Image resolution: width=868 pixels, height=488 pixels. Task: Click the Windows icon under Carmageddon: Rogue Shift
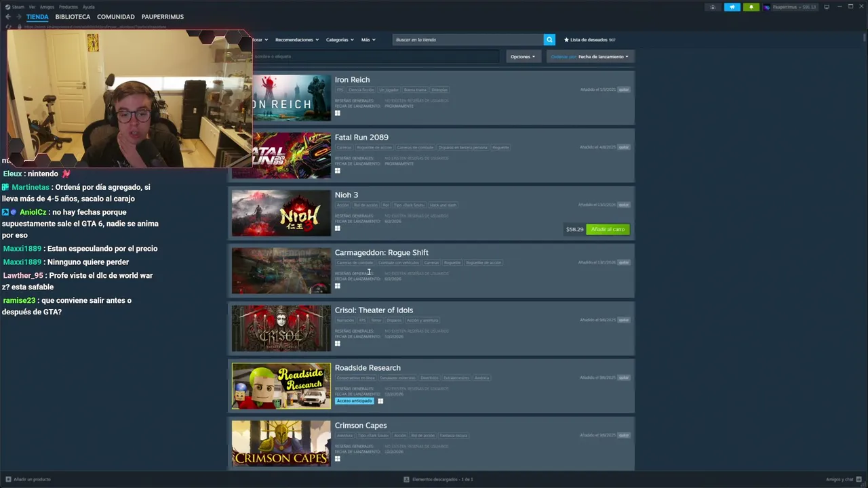point(337,286)
